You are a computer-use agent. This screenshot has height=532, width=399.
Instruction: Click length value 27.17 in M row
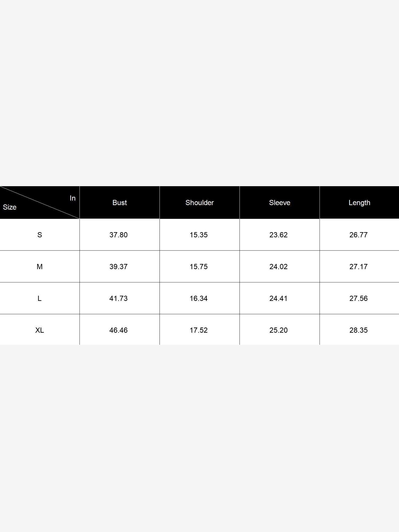tap(358, 267)
